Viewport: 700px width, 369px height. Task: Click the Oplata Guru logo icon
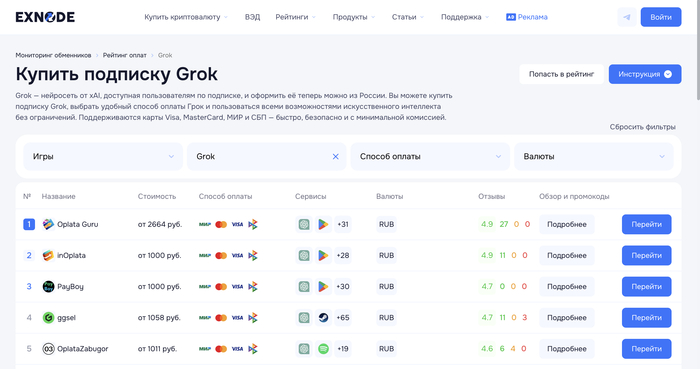[x=48, y=224]
